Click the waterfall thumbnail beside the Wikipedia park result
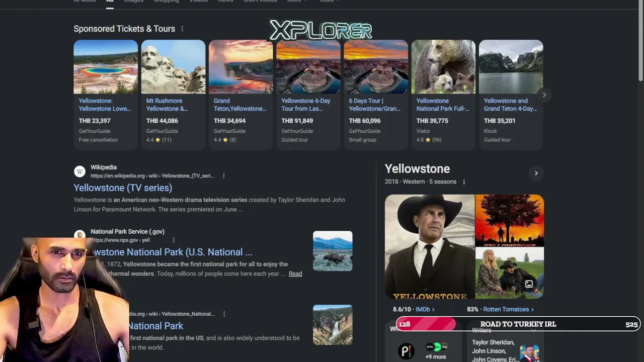Viewport: 644px width, 362px height. 333,325
